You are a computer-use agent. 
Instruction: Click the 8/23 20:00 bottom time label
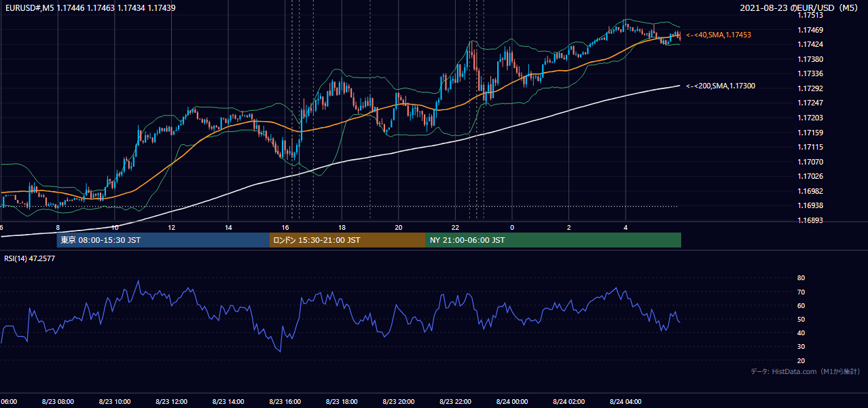click(x=399, y=402)
